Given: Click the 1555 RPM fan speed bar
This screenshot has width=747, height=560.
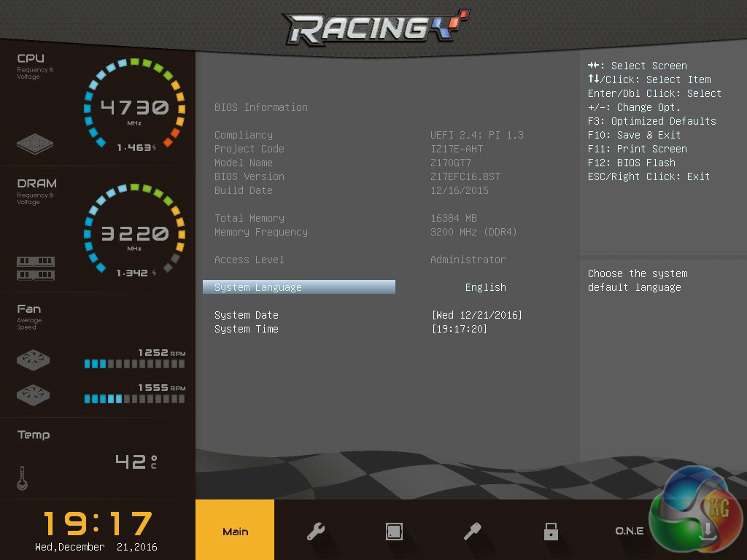Looking at the screenshot, I should 134,399.
